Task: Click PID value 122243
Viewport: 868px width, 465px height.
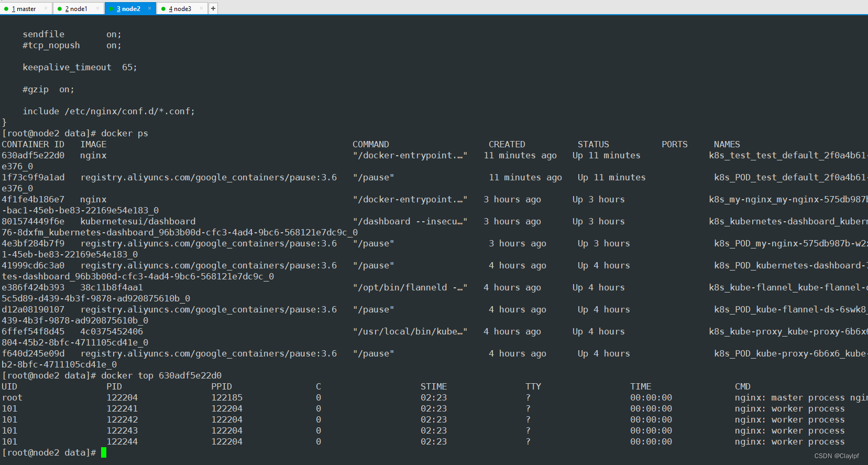Action: [x=122, y=430]
